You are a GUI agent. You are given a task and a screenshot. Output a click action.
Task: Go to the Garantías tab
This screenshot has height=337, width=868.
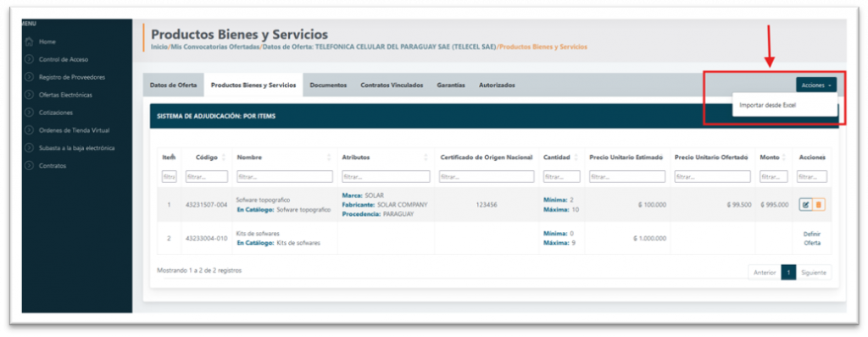(x=451, y=86)
